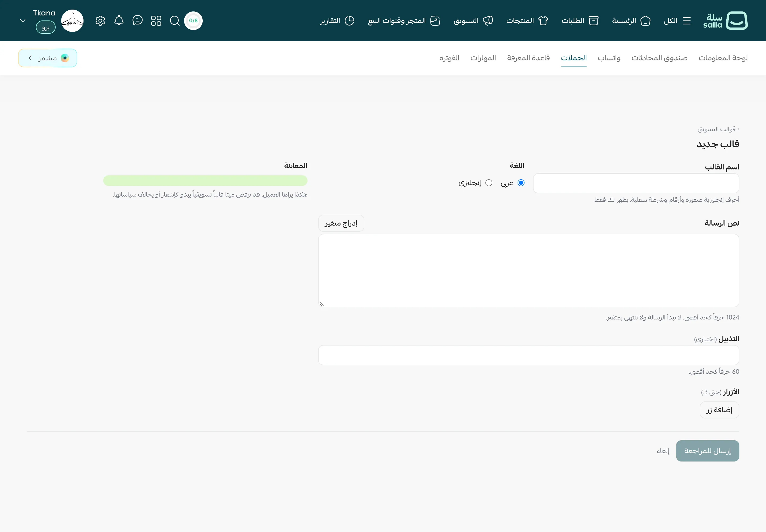The image size is (766, 532).
Task: Open the settings gear icon
Action: [100, 21]
